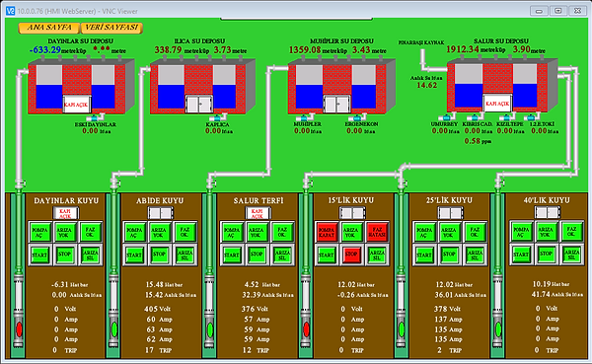Select the 1912.34 metreküp SALUR volume
Viewport: 592px width, 364px height.
pos(463,49)
